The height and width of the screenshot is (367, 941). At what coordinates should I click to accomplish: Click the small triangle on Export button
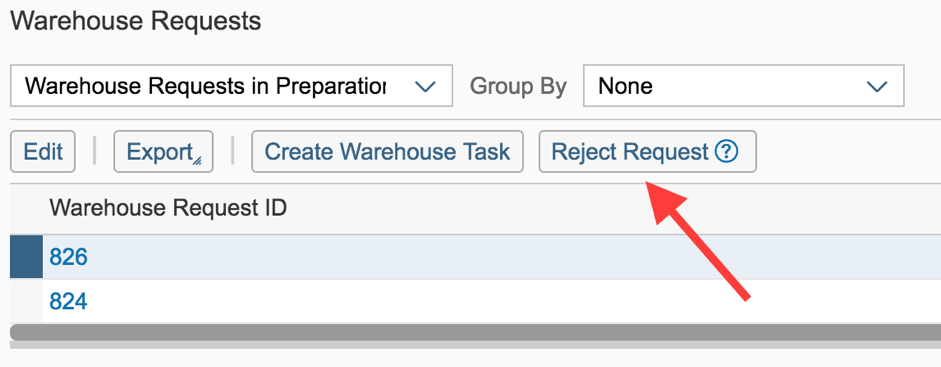point(197,160)
